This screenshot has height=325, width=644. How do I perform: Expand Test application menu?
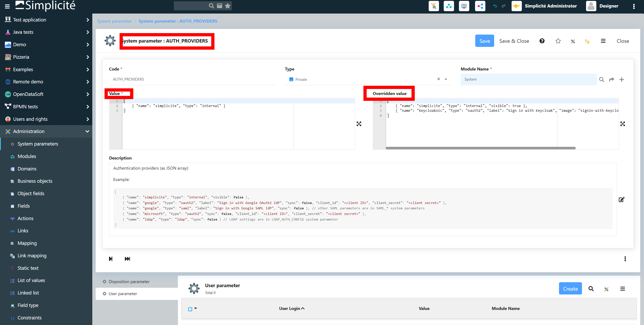click(46, 20)
